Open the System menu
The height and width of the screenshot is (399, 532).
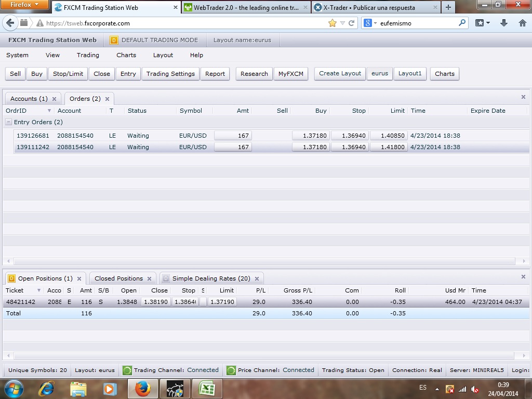(17, 55)
